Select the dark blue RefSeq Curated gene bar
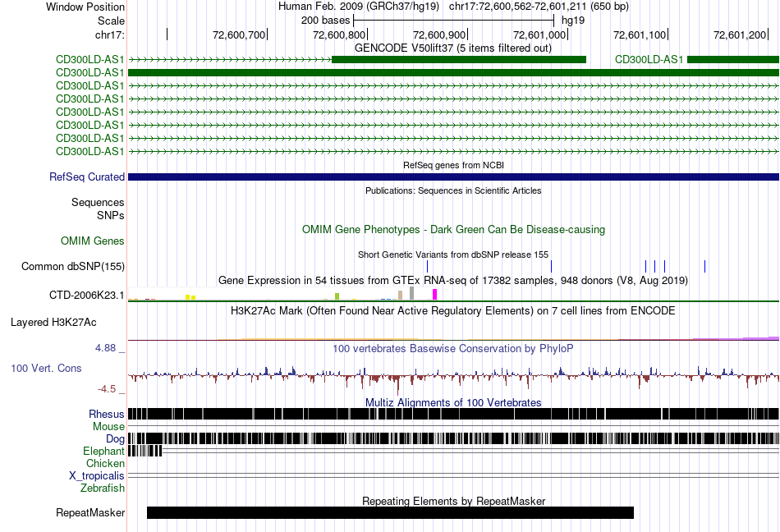Screen dimensions: 780x532 453,177
